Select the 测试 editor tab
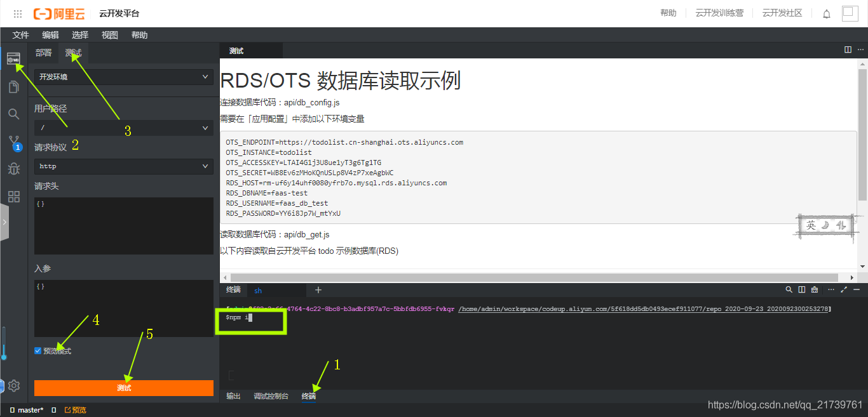The height and width of the screenshot is (417, 868). [251, 51]
